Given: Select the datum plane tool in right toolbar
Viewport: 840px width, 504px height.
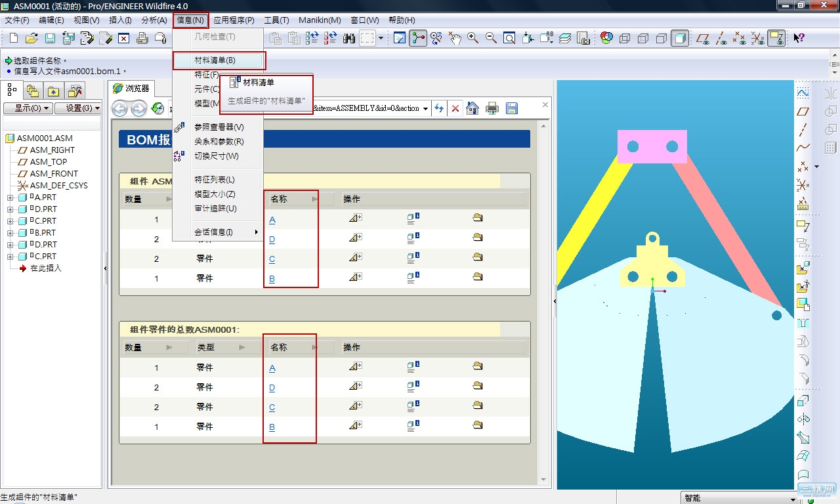Looking at the screenshot, I should tap(803, 112).
